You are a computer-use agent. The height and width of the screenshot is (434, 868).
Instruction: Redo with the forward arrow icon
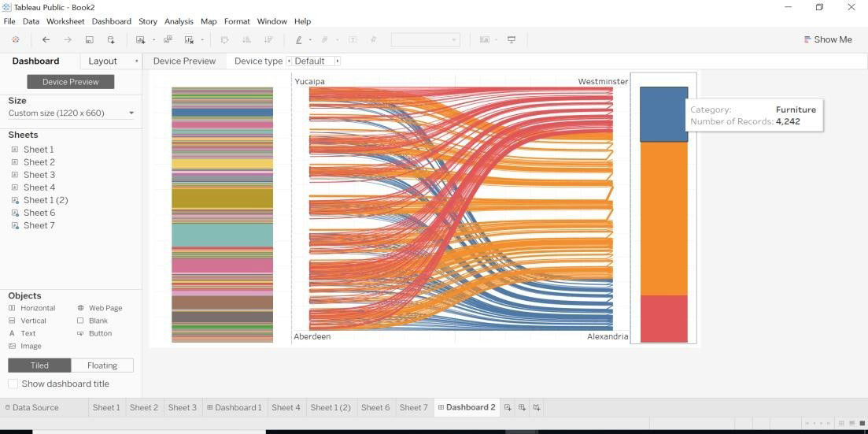click(68, 40)
